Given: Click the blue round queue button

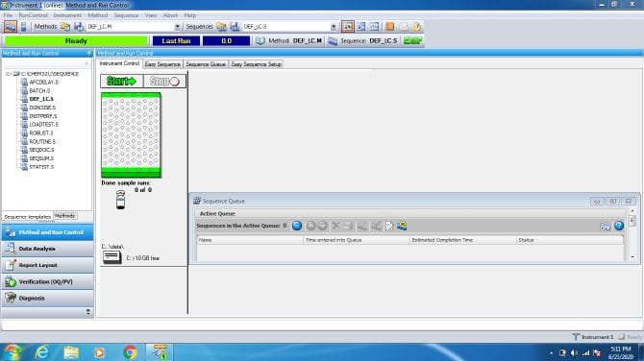Looking at the screenshot, I should click(297, 226).
